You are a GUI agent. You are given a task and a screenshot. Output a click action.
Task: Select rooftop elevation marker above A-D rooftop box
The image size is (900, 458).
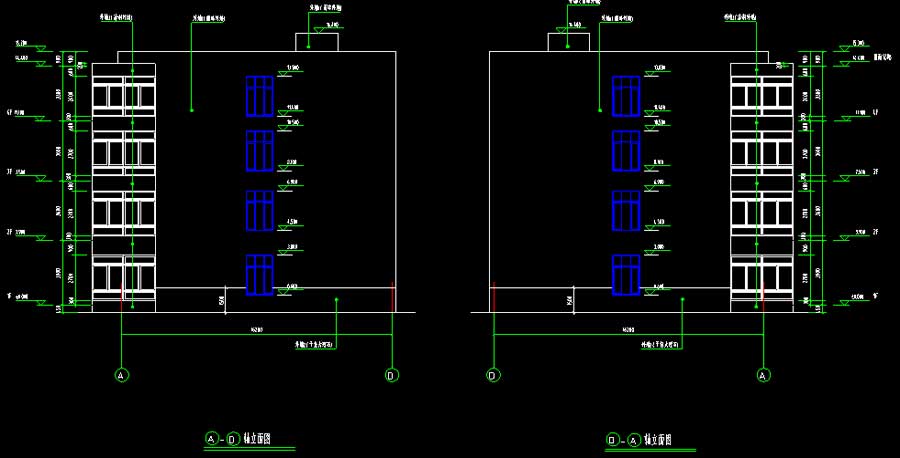pyautogui.click(x=327, y=26)
